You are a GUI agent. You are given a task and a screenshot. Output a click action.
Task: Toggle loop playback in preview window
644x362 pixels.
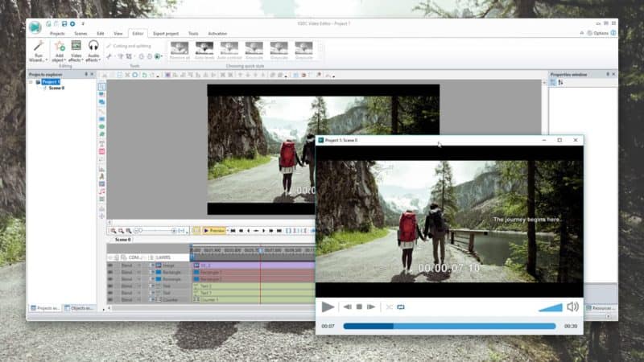pos(401,306)
